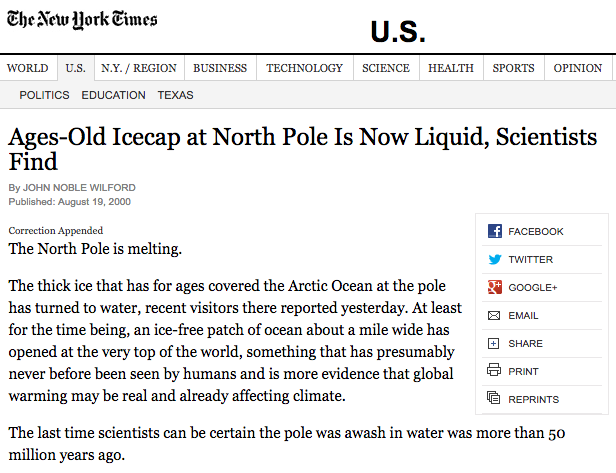Image resolution: width=616 pixels, height=473 pixels.
Task: Open the Politics subsection link
Action: (44, 95)
